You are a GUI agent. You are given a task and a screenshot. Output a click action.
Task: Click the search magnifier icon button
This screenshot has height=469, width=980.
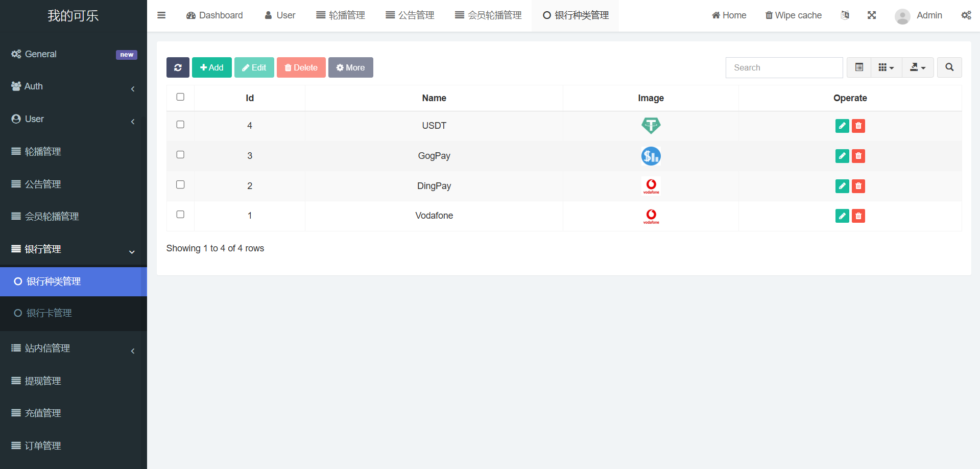[x=949, y=67]
